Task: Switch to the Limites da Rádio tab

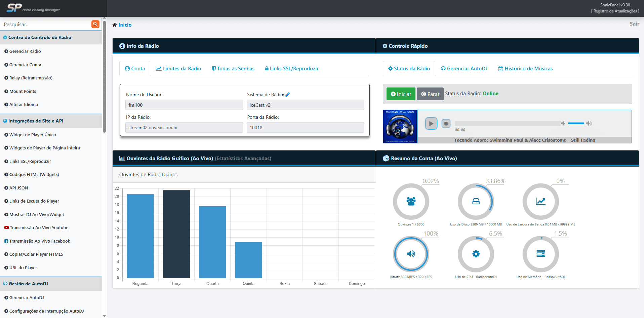Action: pyautogui.click(x=178, y=69)
